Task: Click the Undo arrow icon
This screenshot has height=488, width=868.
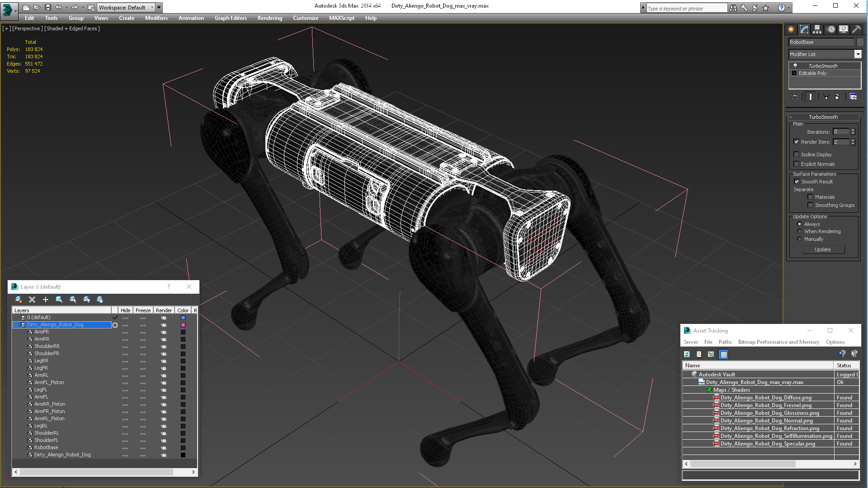Action: click(x=59, y=7)
